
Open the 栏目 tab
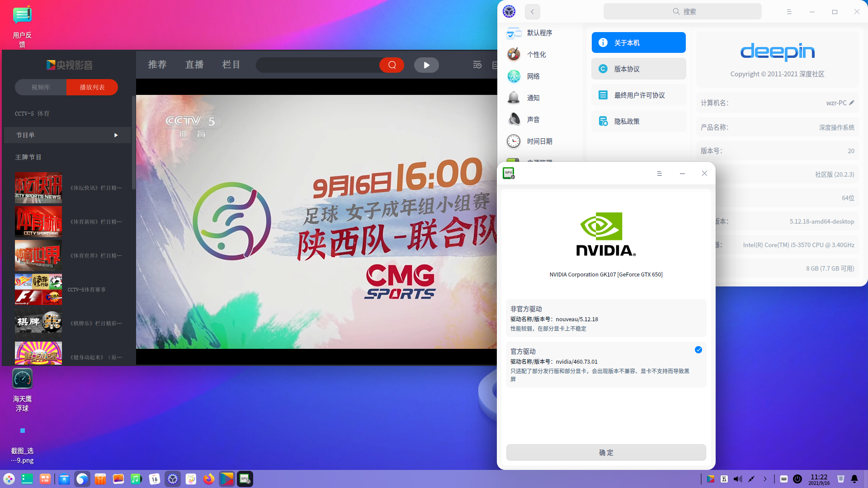(x=231, y=65)
